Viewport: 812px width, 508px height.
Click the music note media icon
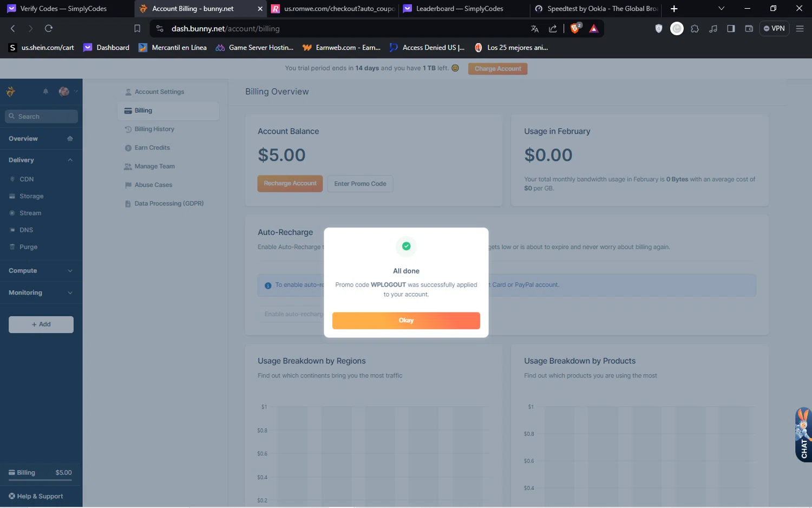click(713, 29)
